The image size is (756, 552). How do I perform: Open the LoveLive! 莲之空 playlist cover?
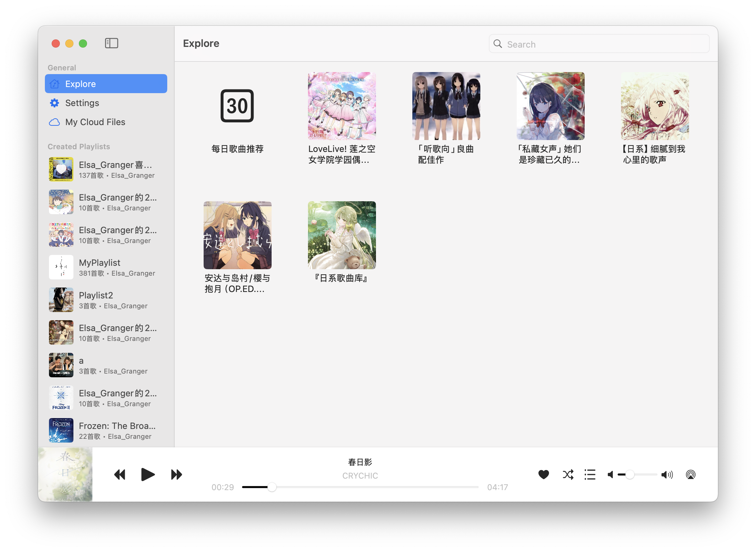coord(342,106)
